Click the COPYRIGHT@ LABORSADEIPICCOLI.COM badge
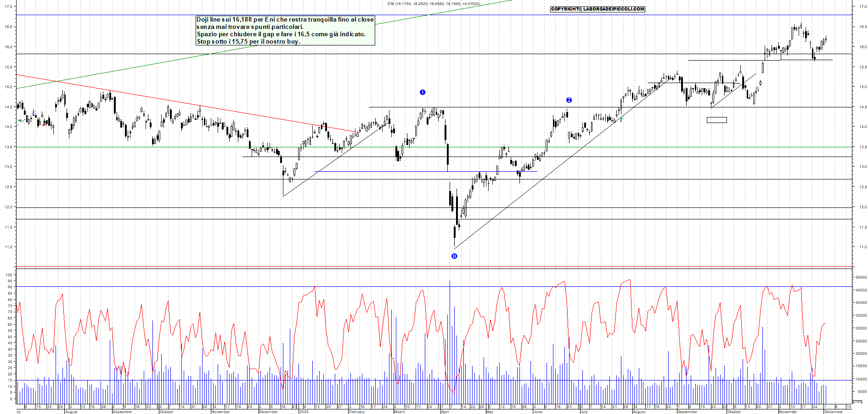This screenshot has height=414, width=868. point(597,9)
